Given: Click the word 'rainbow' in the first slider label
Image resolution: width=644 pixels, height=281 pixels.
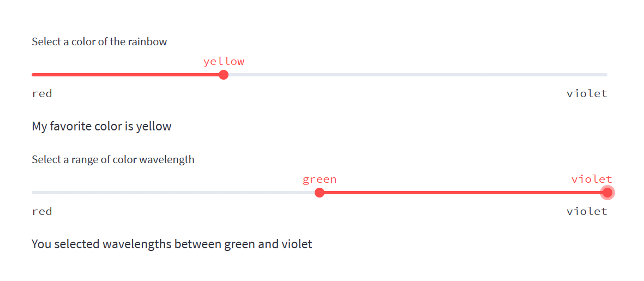Looking at the screenshot, I should click(x=147, y=41).
